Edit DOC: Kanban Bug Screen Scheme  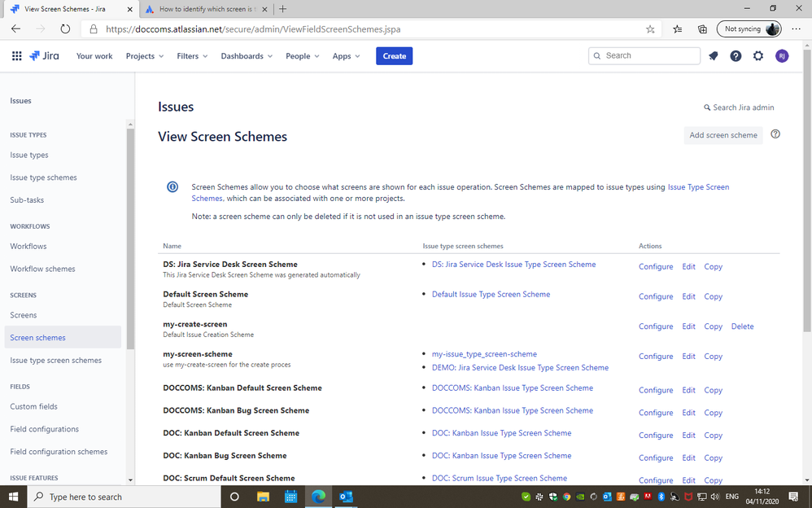(688, 458)
